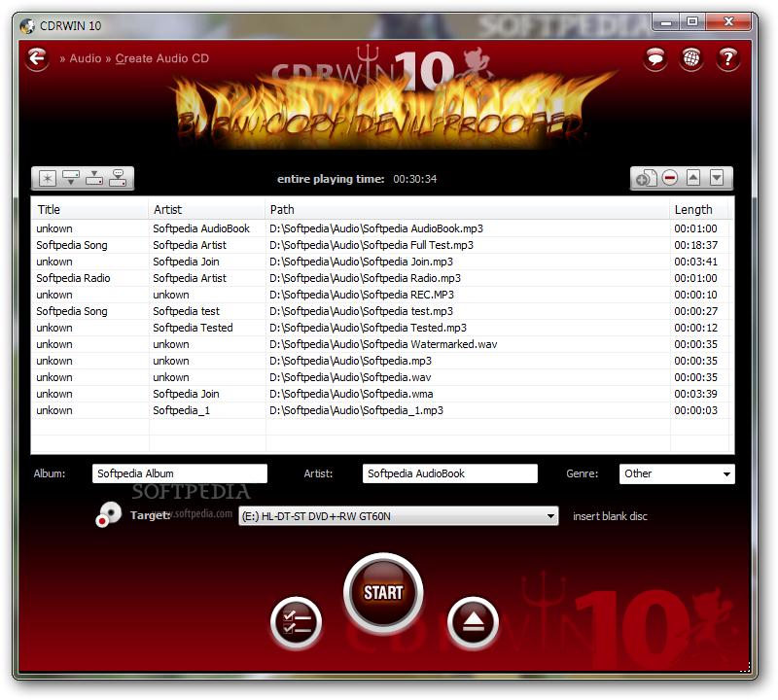Click the Audio breadcrumb
The image size is (778, 700).
[x=86, y=58]
